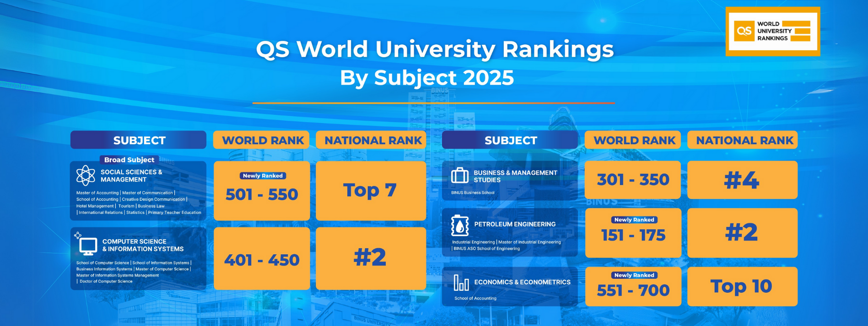Click the NATIONAL RANK header above Top 7
This screenshot has width=868, height=326.
371,140
